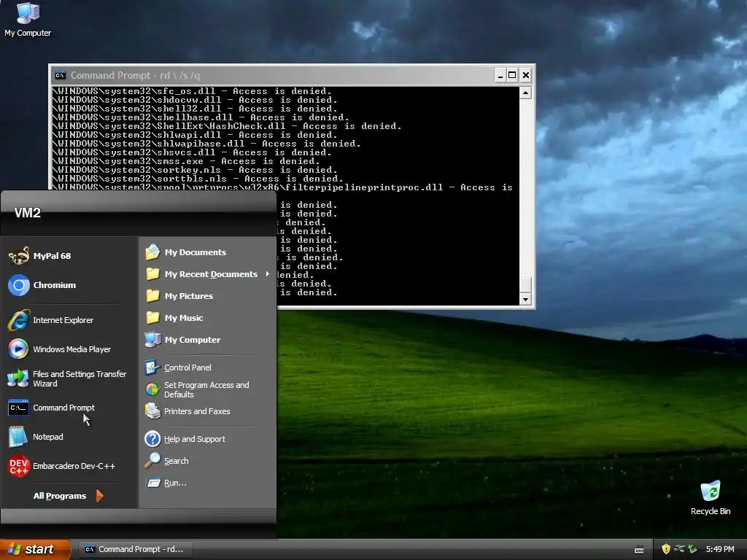The image size is (747, 560).
Task: Open Internet Explorer from Start menu
Action: (x=51, y=320)
